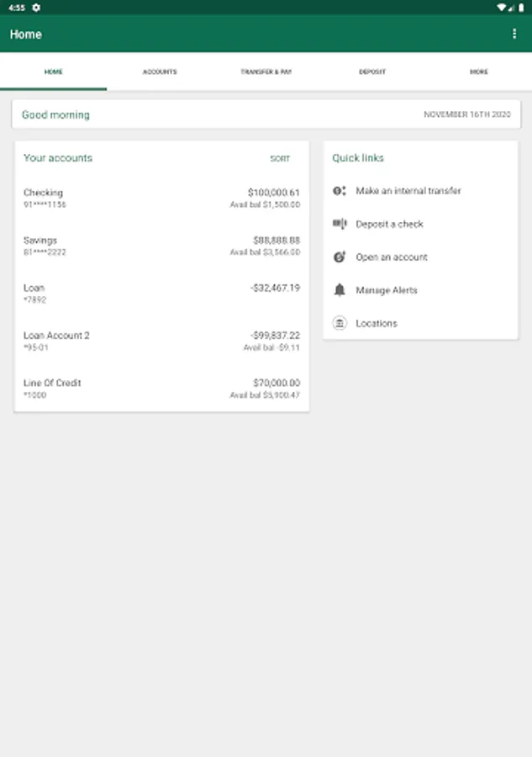
Task: Click the open an account icon
Action: click(340, 257)
